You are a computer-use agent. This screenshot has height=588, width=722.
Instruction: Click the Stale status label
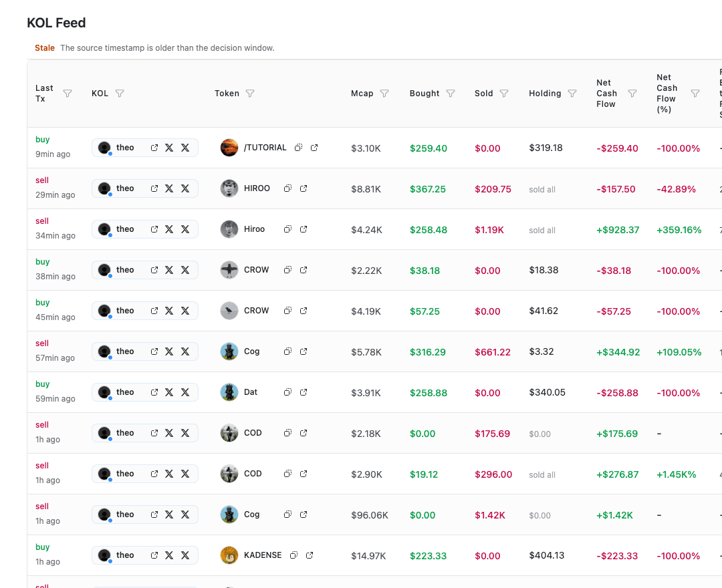coord(45,48)
